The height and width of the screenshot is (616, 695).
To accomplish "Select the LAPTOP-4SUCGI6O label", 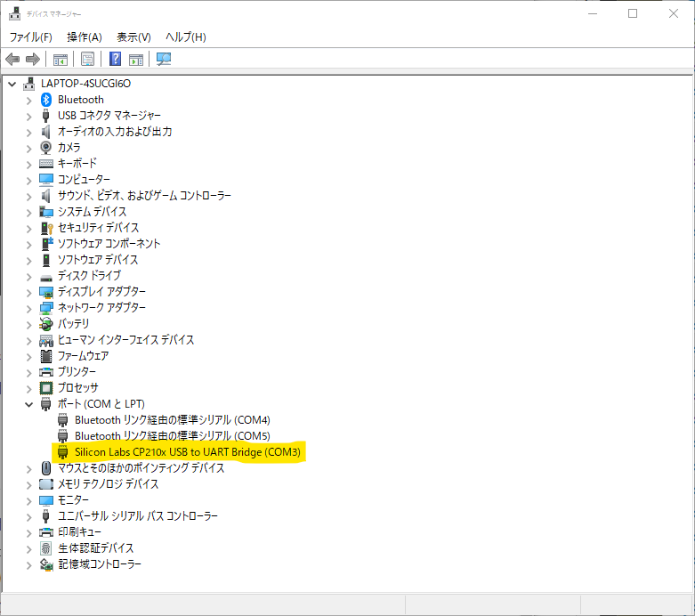I will coord(85,84).
